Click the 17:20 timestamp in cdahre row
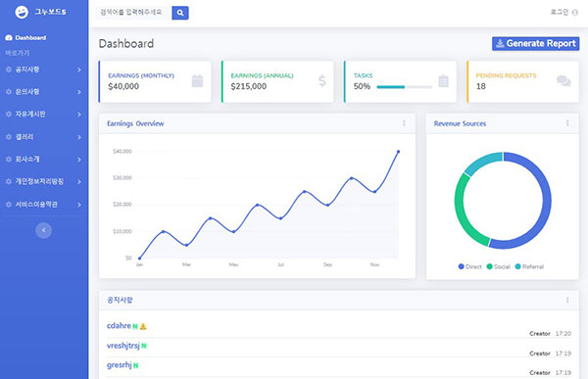 point(563,334)
